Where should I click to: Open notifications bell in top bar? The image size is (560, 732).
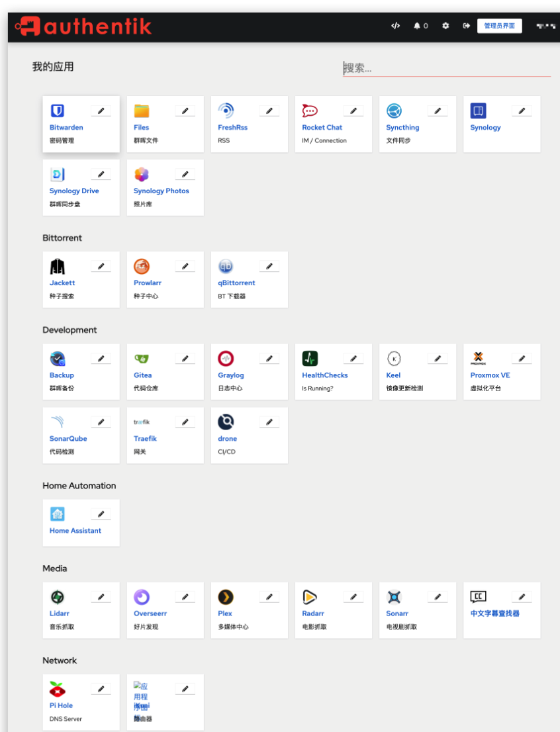click(x=417, y=26)
